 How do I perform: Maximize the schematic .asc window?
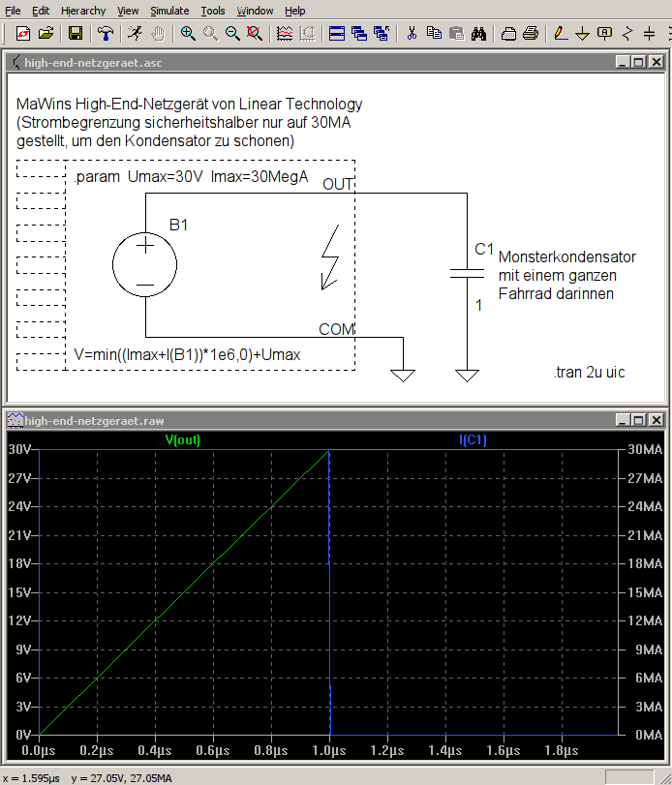click(638, 62)
